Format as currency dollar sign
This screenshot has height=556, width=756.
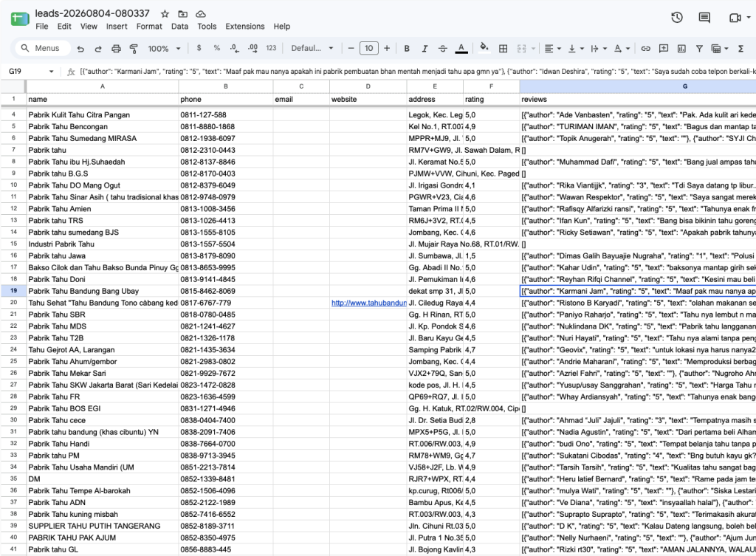199,48
